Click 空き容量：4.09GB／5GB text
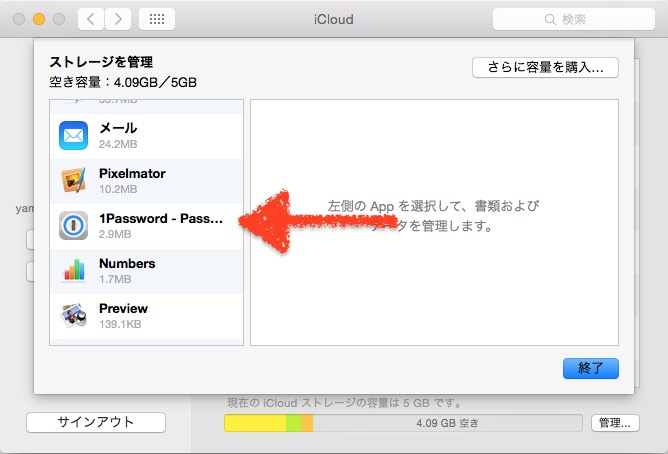Image resolution: width=668 pixels, height=454 pixels. [123, 82]
